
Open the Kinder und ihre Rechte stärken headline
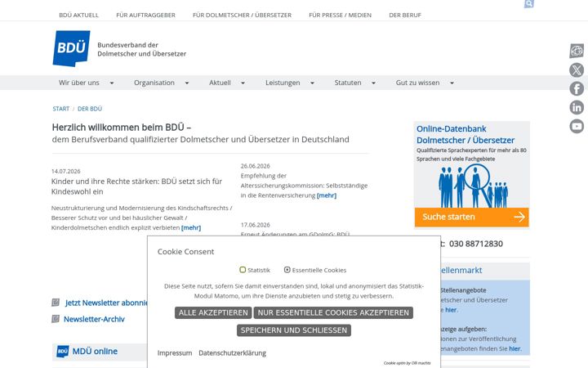click(x=136, y=186)
